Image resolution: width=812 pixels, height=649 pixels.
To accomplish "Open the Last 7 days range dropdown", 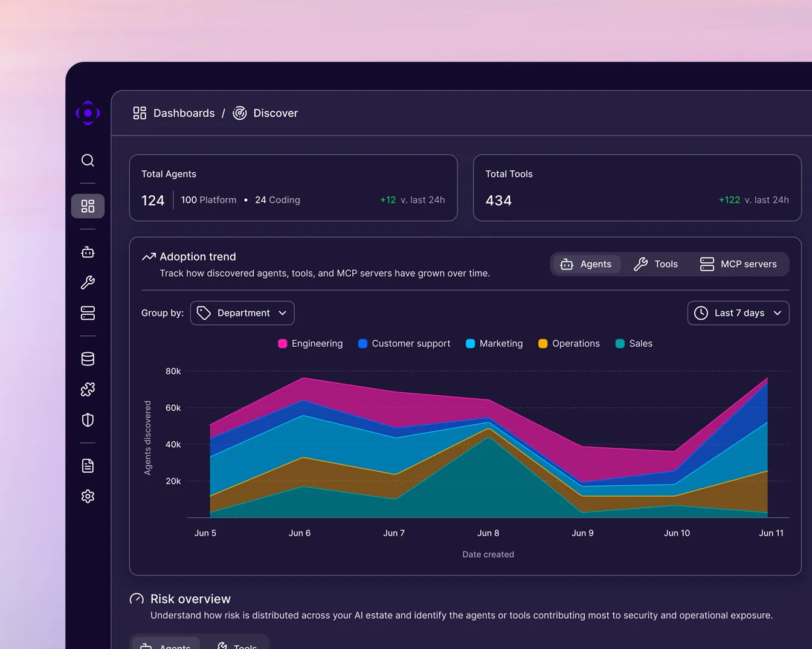I will click(738, 313).
